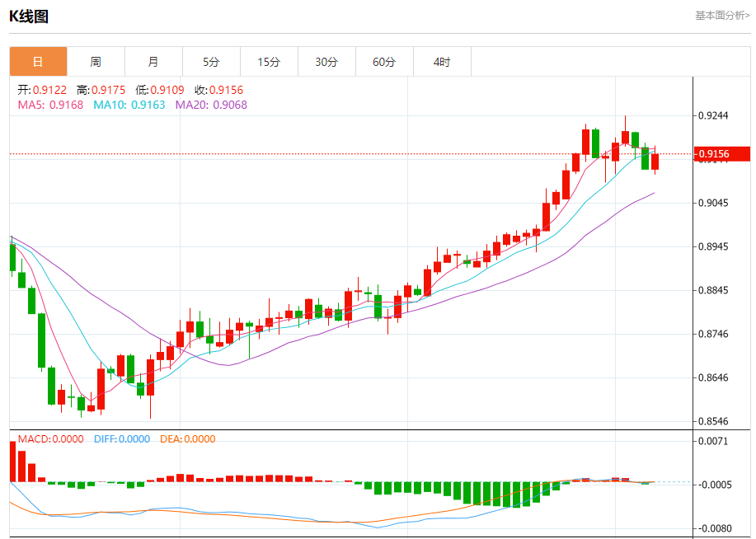
Task: Click the 开:0.9122 open value
Action: pyautogui.click(x=42, y=90)
